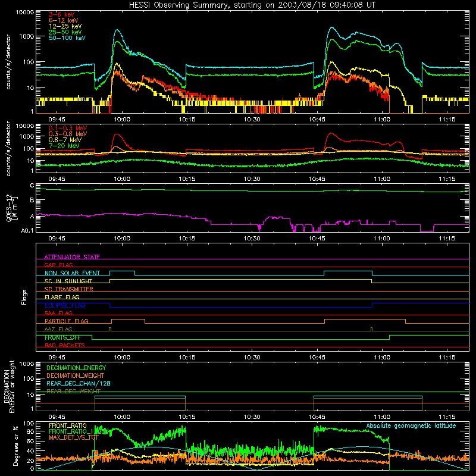Click the REAR_DEC_WEIGHT legend entry
Viewport: 476px width, 476px height.
click(x=73, y=391)
